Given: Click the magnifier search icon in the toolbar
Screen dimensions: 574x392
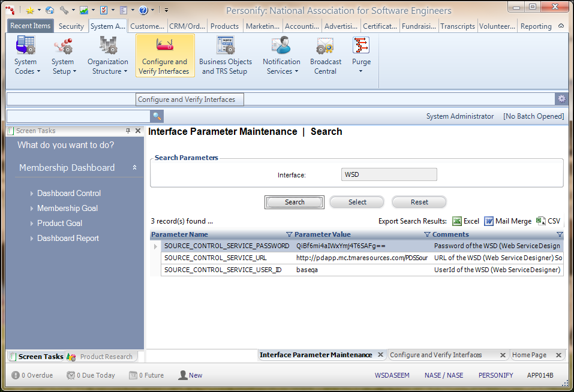Looking at the screenshot, I should 157,116.
